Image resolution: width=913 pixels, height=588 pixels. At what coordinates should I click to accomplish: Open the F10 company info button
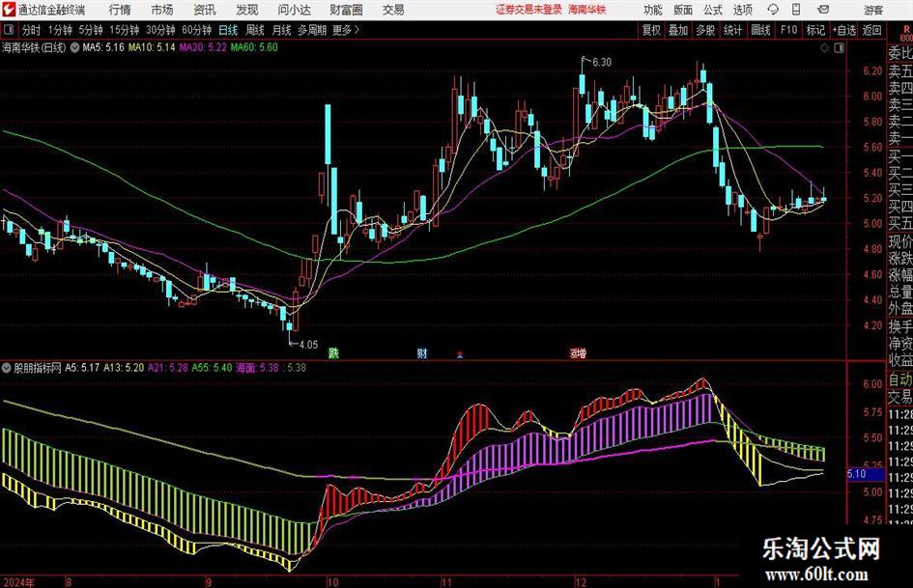coord(789,30)
